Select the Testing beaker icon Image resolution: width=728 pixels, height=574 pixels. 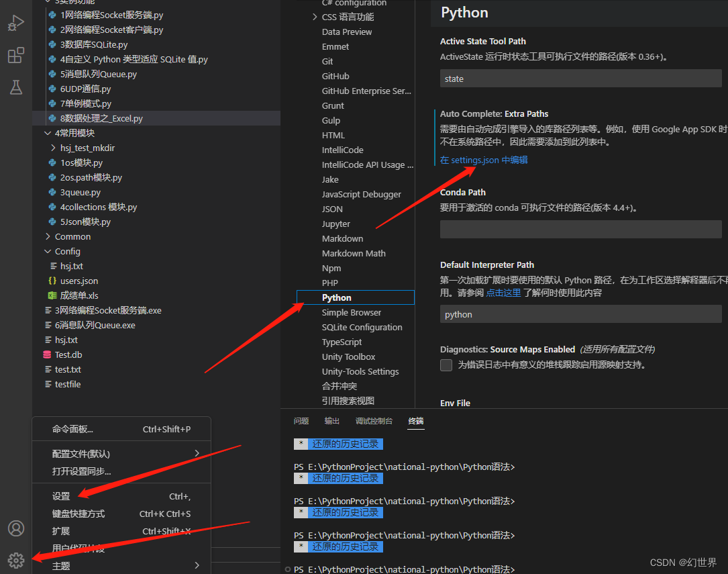point(16,87)
